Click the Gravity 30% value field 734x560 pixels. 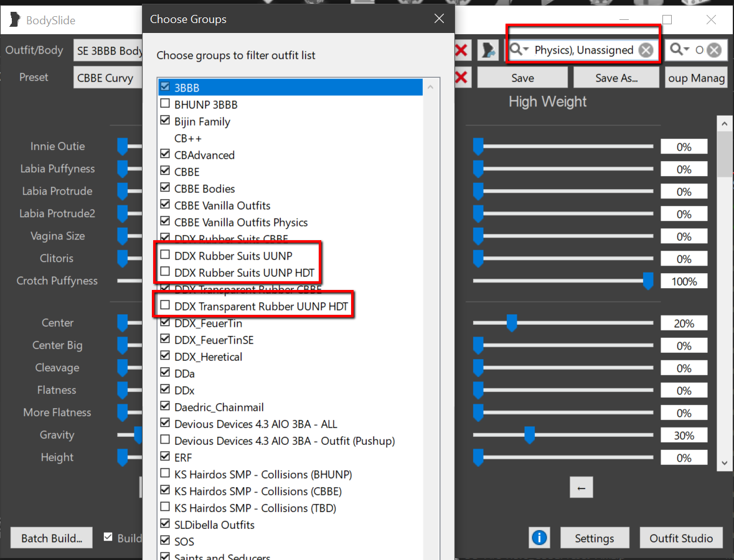click(x=684, y=436)
